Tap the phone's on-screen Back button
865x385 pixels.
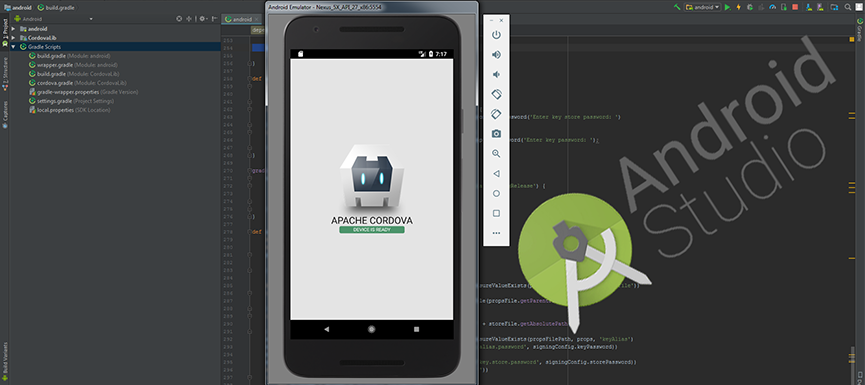327,329
